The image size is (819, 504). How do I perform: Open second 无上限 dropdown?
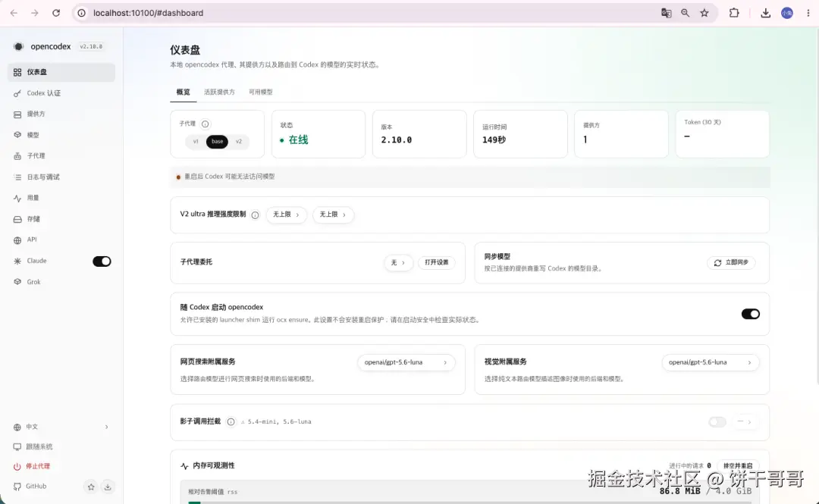333,214
